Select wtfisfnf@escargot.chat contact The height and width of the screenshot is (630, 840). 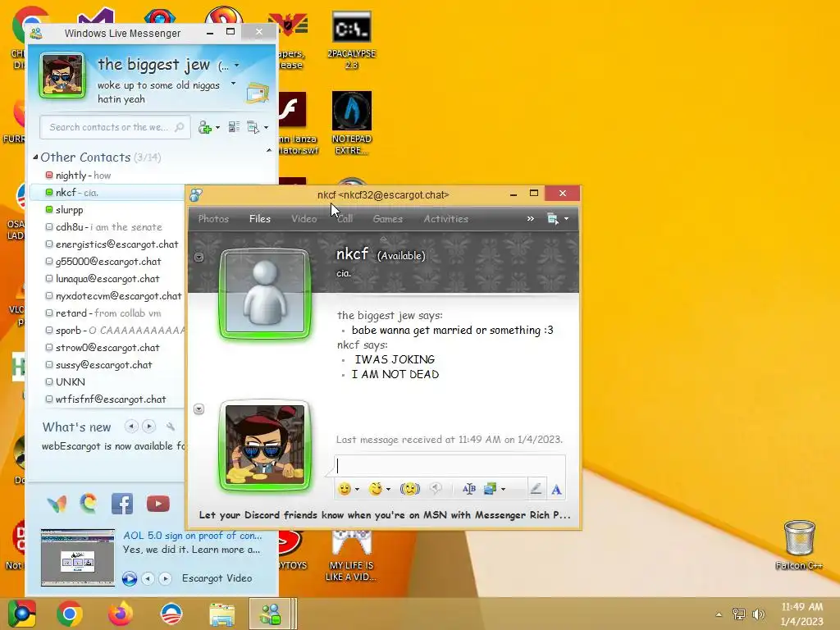pos(107,399)
